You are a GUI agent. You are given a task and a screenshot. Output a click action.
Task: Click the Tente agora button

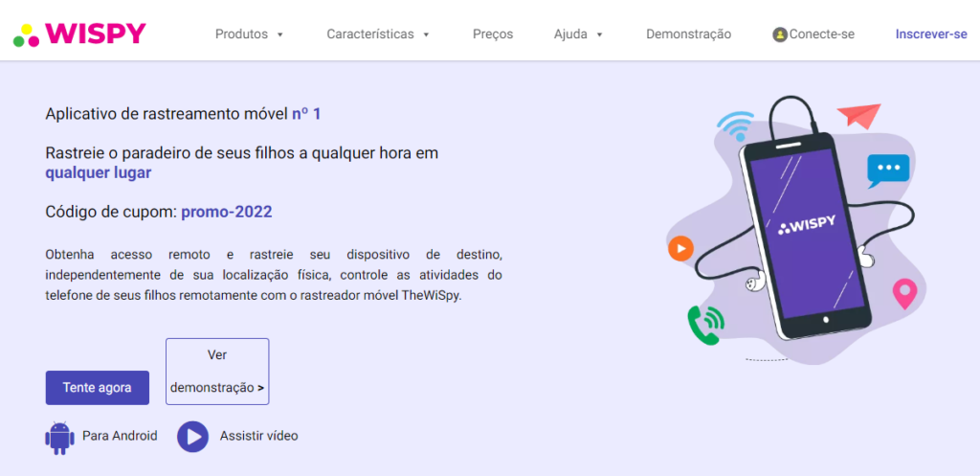point(98,388)
